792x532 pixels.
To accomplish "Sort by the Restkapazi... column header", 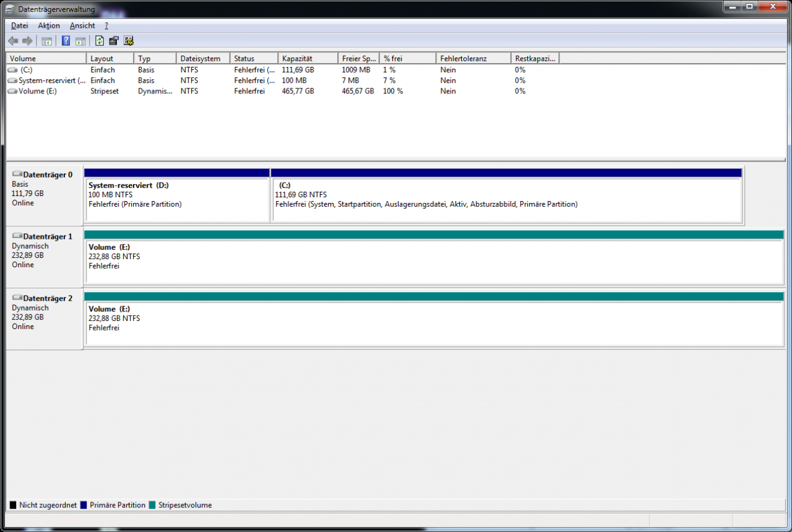I will point(535,58).
